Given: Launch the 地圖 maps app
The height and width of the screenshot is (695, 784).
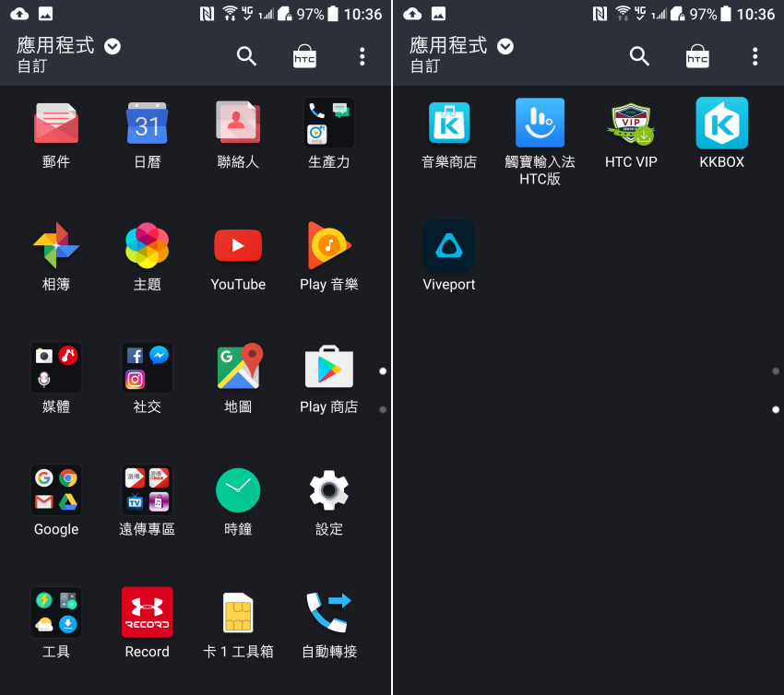Looking at the screenshot, I should [x=238, y=367].
